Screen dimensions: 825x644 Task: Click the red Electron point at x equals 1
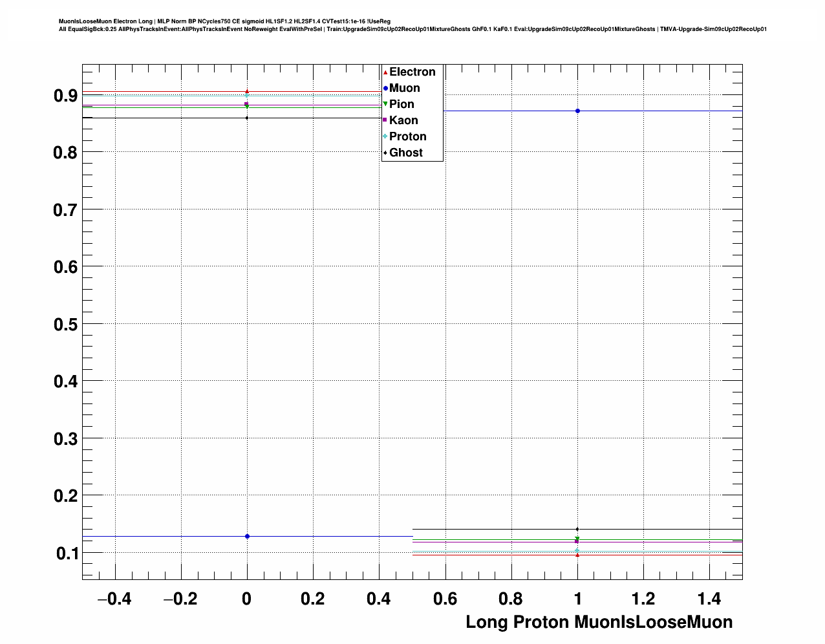click(577, 555)
